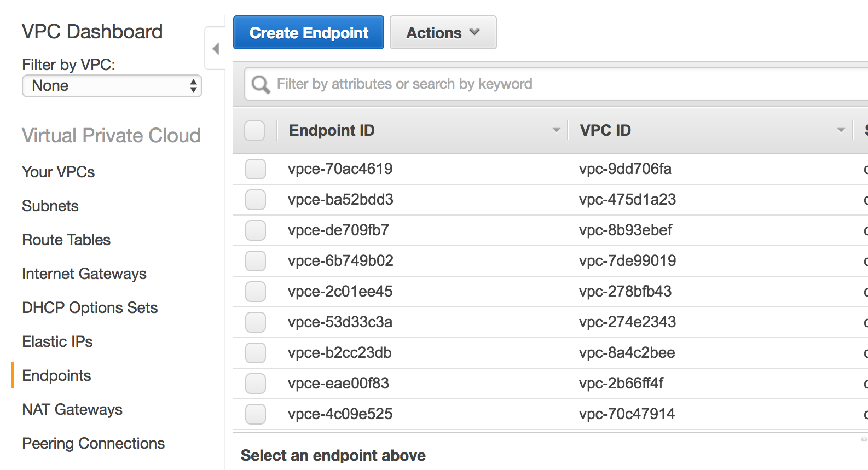
Task: Go to Subnets in the sidebar
Action: click(50, 206)
